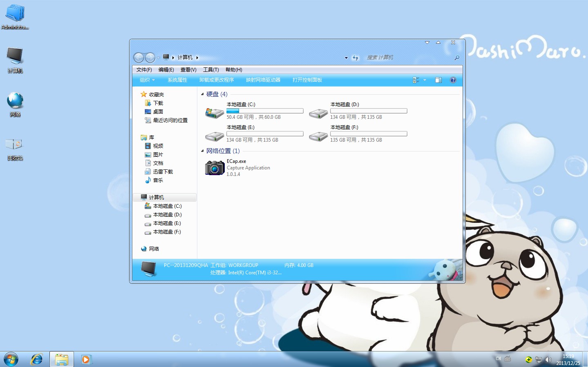Open address bar history dropdown
Screen dimensions: 588x367
[346, 58]
